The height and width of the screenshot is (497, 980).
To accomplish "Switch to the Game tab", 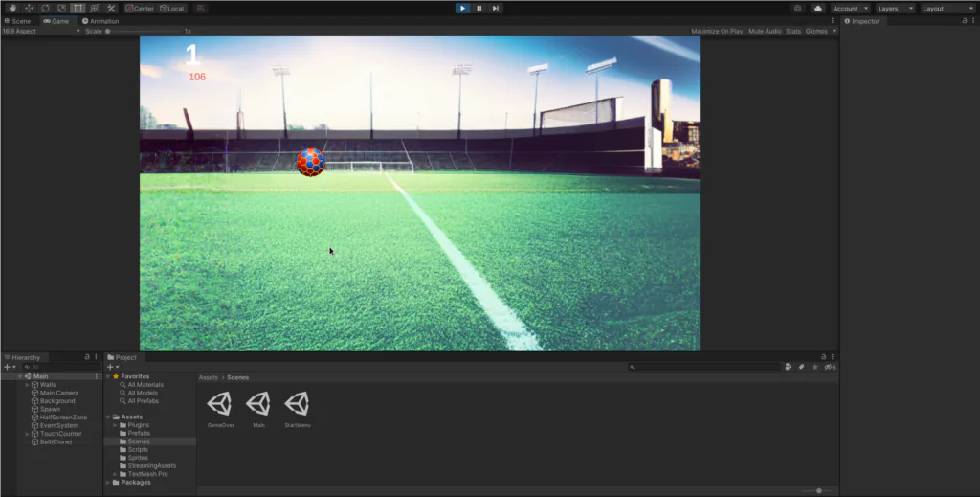I will coord(56,21).
